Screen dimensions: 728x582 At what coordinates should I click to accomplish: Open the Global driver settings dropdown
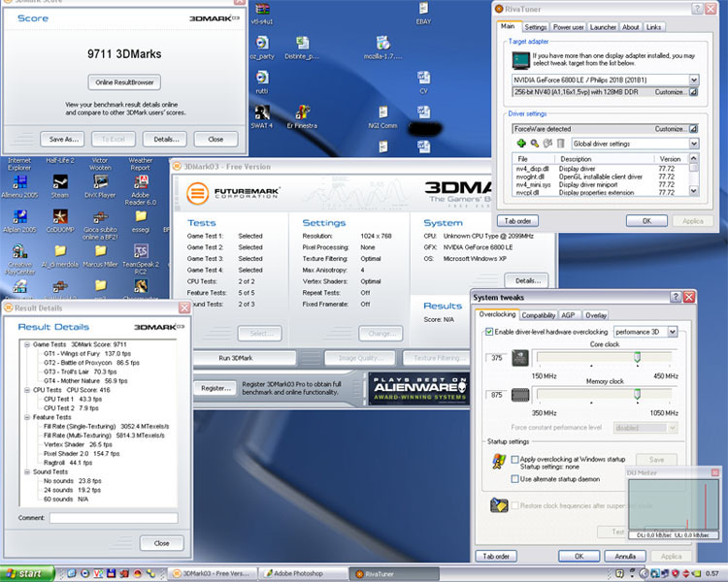coord(694,144)
